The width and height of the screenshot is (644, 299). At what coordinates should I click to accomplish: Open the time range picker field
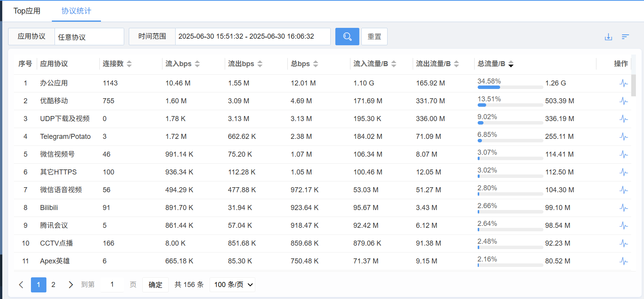pos(253,36)
